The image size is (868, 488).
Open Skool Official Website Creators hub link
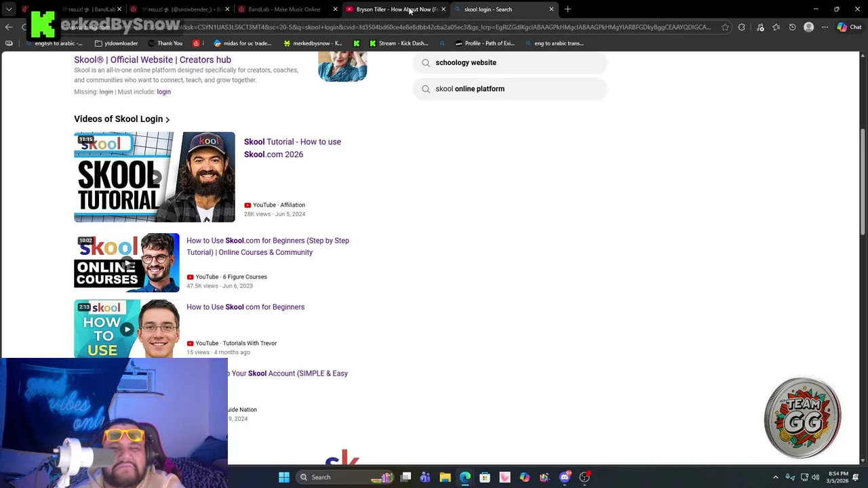153,60
